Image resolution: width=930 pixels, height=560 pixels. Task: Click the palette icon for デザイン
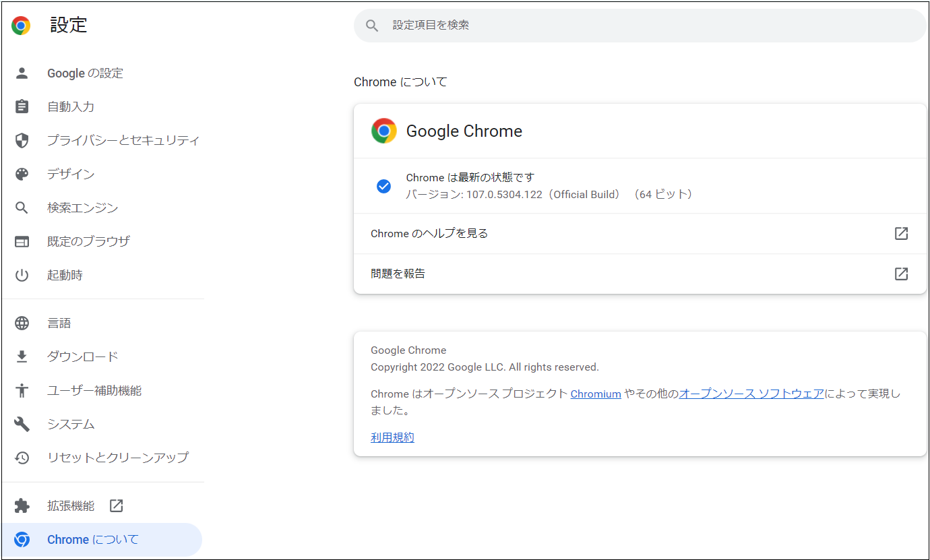click(22, 175)
